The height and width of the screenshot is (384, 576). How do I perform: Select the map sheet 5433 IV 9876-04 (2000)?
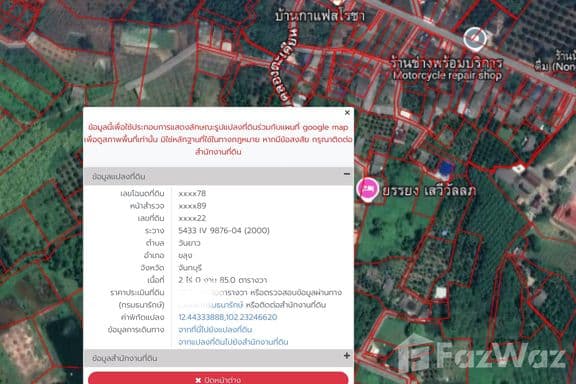(224, 230)
